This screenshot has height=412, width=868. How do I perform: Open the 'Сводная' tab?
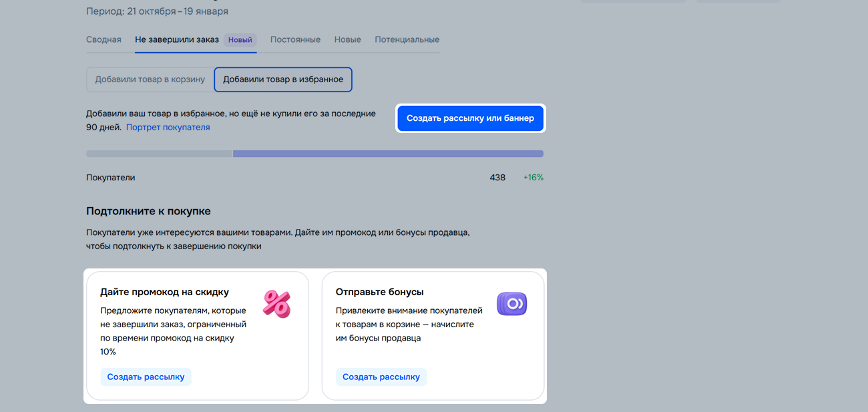click(x=103, y=40)
